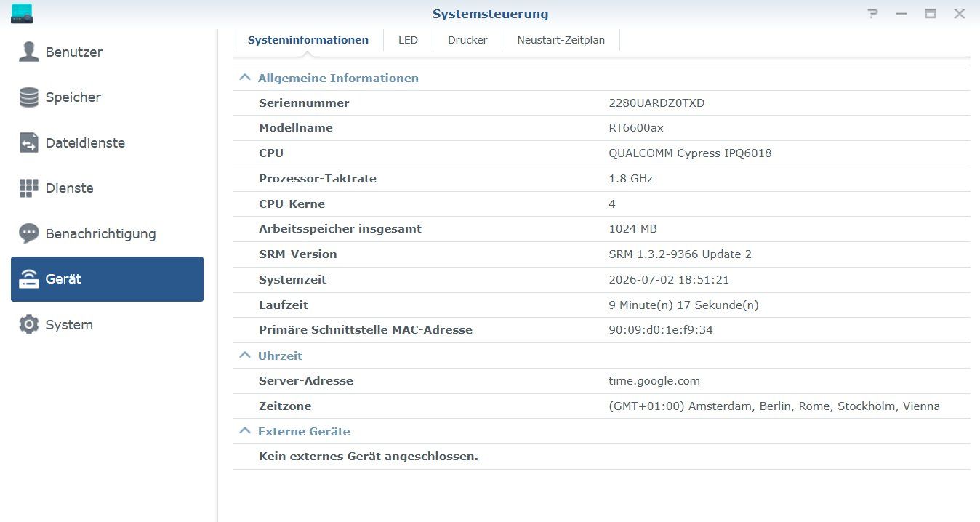This screenshot has height=522, width=980.
Task: Collapse the Allgemeine Informationen section
Action: click(245, 78)
